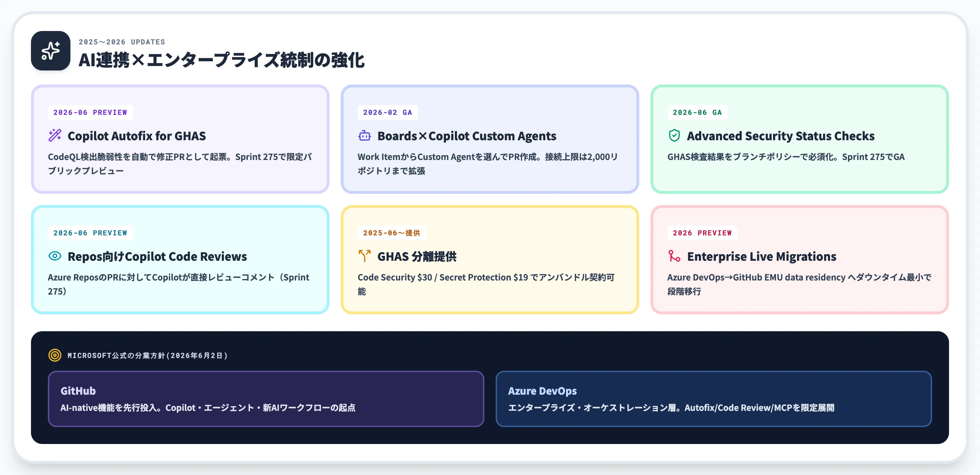Click the GHAS検査結果をブランチポリシー description
Viewport: 980px width, 475px height.
click(x=786, y=157)
